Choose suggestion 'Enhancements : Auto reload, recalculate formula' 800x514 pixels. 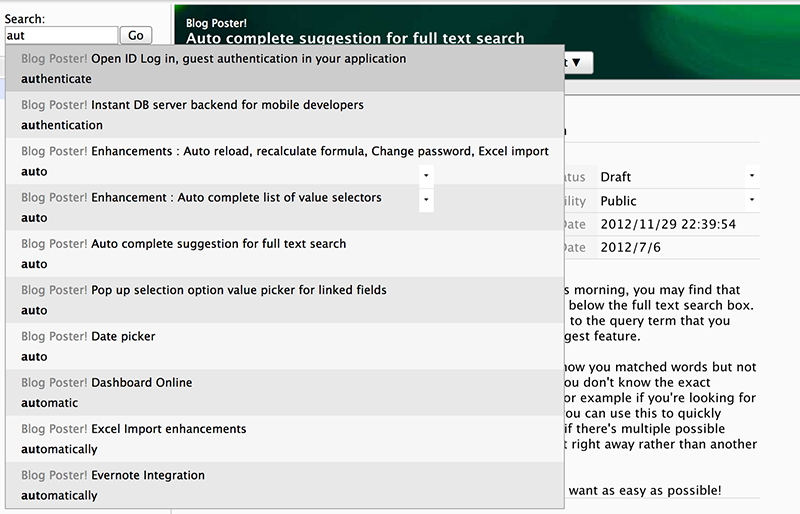pos(285,161)
